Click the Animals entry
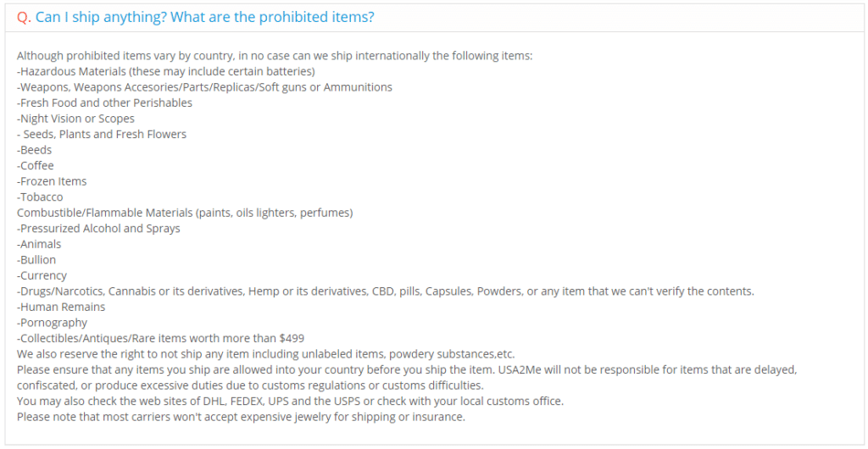Screen dimensions: 868x449 pyautogui.click(x=39, y=244)
